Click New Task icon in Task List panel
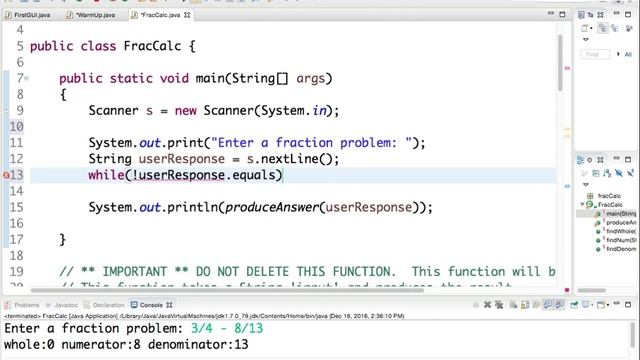This screenshot has width=640, height=360. coord(584,28)
